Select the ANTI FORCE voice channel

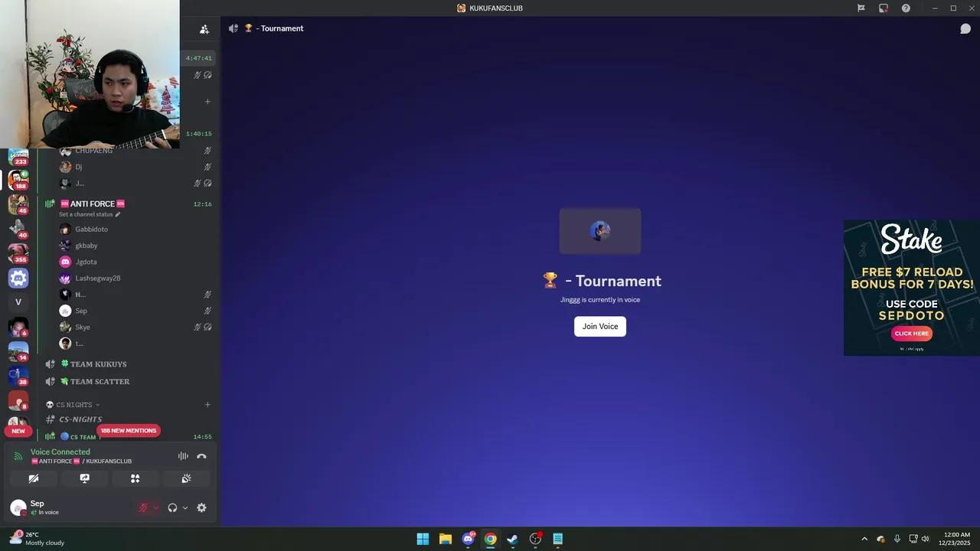pyautogui.click(x=92, y=204)
